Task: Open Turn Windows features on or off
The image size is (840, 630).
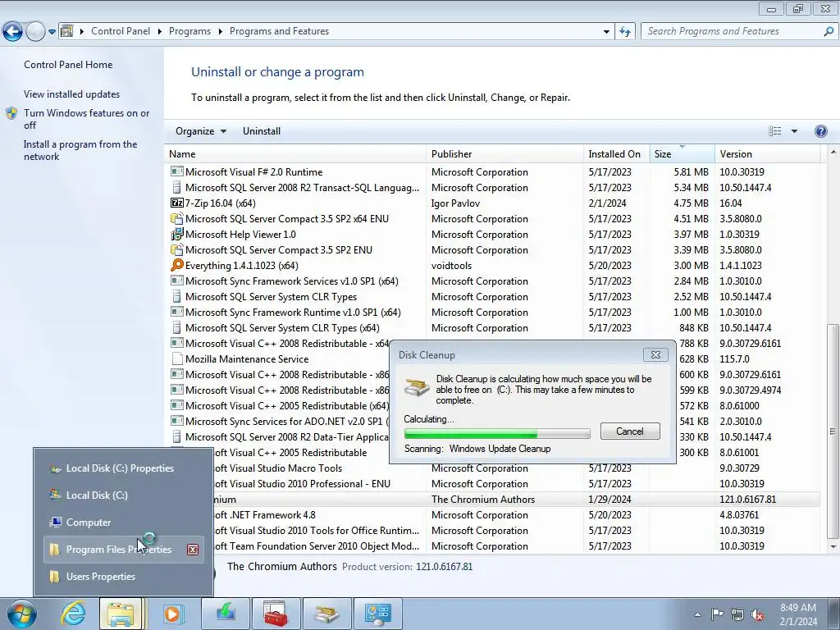Action: (x=87, y=119)
